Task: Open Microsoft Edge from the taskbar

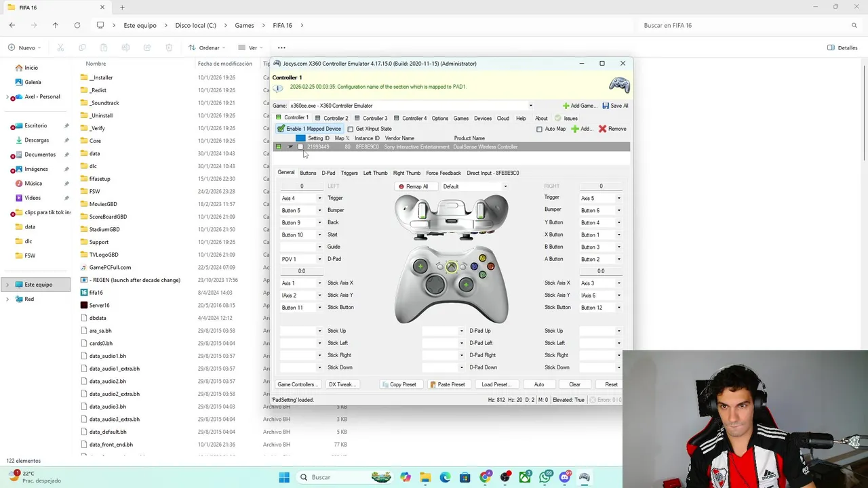Action: (445, 477)
